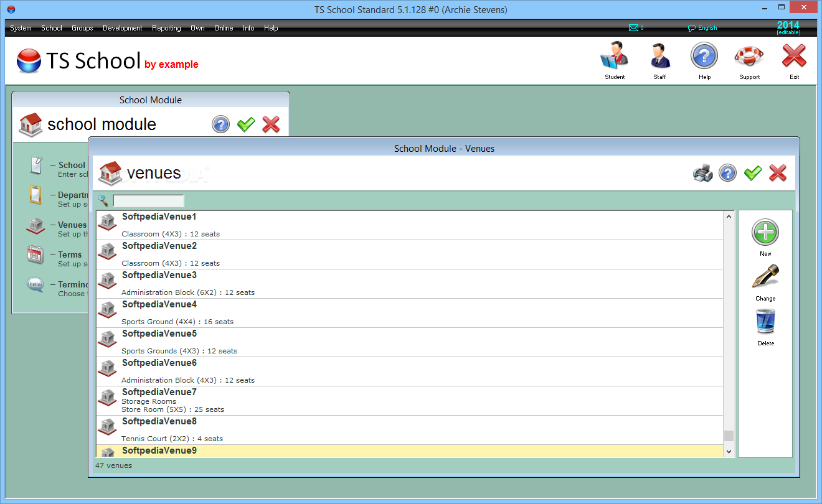Image resolution: width=822 pixels, height=504 pixels.
Task: Select the SoftpediaVenue3 row
Action: click(x=410, y=284)
